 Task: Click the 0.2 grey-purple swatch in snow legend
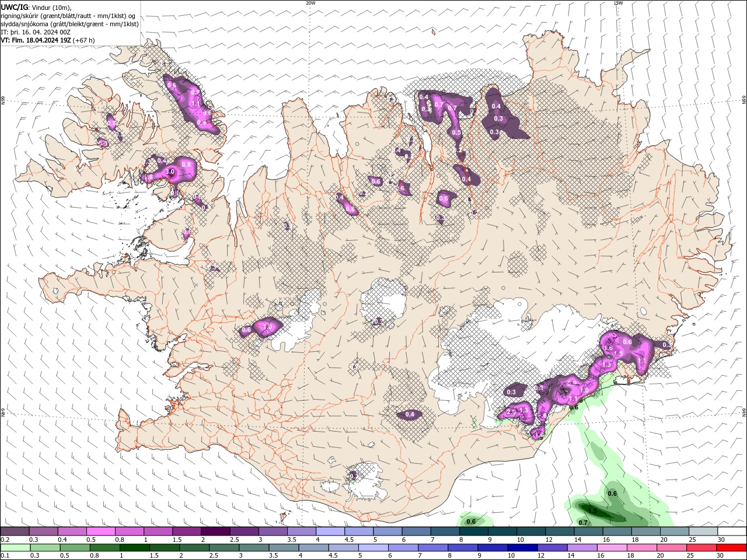click(15, 531)
